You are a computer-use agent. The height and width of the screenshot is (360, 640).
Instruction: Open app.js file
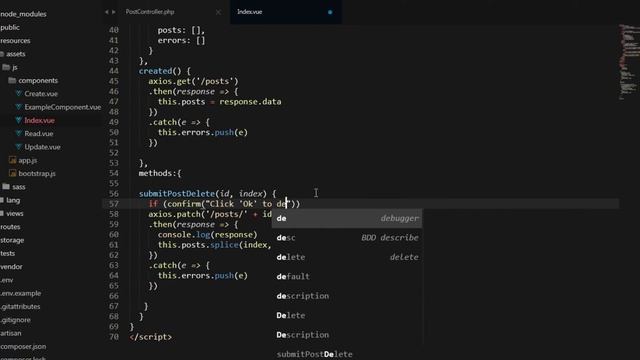(x=27, y=160)
